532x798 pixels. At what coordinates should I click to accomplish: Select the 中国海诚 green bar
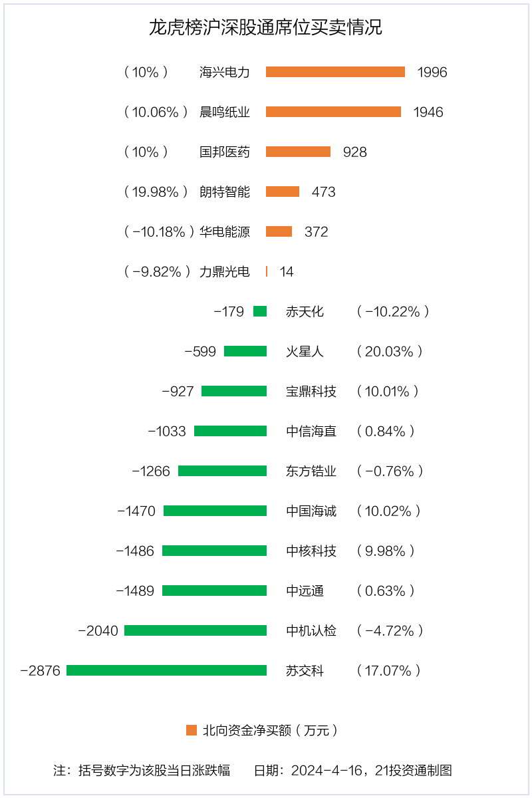pos(215,511)
